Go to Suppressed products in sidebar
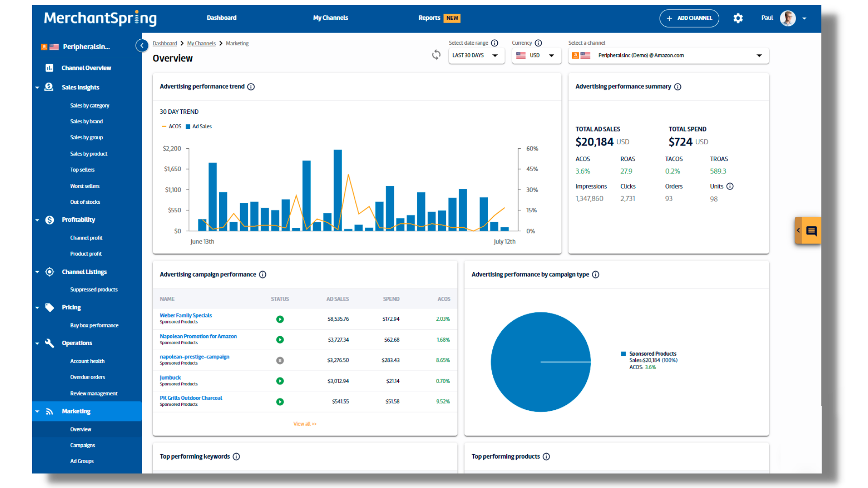The width and height of the screenshot is (868, 488). (x=94, y=290)
